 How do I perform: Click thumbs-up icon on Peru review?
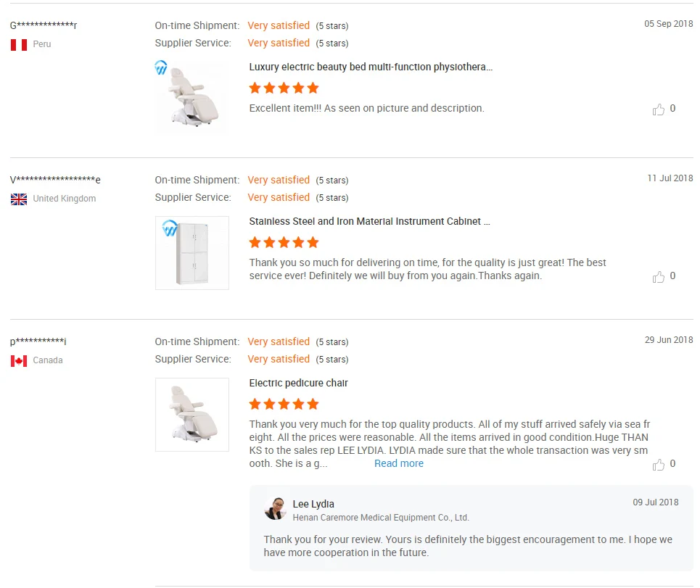coord(659,109)
